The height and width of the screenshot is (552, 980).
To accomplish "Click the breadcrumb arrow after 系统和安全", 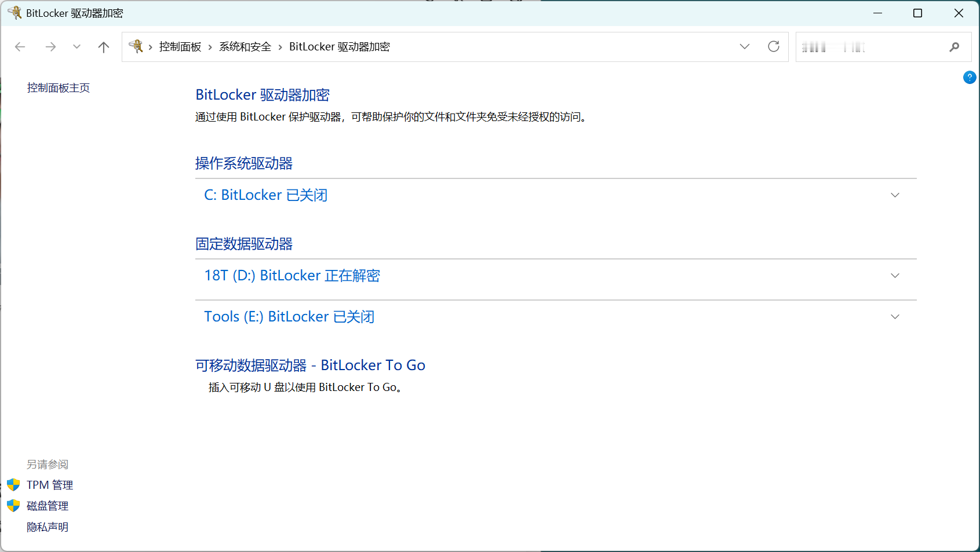I will point(280,47).
